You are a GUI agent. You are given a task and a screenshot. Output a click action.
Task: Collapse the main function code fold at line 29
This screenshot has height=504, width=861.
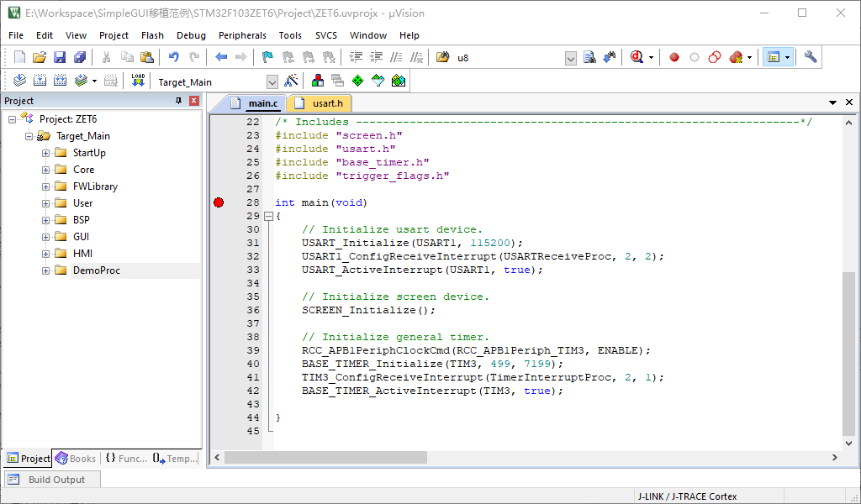[x=268, y=217]
